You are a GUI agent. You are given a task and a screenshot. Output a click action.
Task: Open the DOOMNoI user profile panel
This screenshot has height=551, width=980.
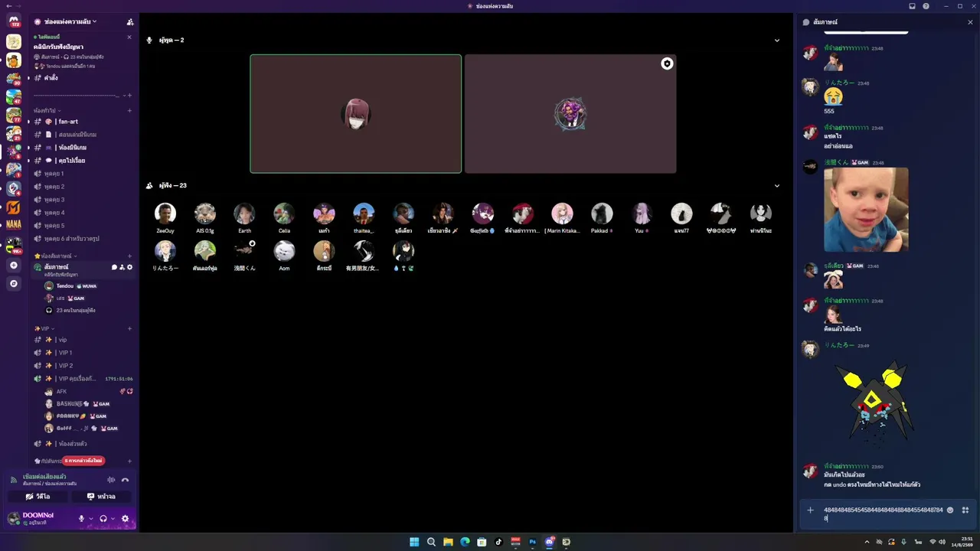pyautogui.click(x=38, y=518)
